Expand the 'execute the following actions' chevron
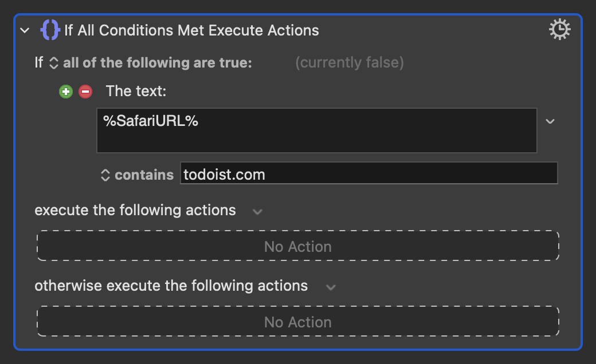This screenshot has height=364, width=596. click(258, 211)
